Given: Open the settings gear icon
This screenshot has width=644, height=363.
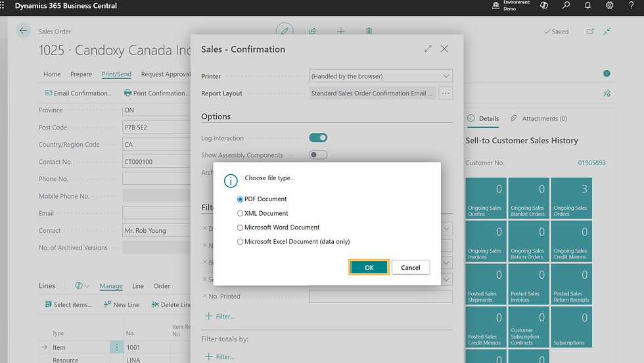Looking at the screenshot, I should tap(610, 5).
